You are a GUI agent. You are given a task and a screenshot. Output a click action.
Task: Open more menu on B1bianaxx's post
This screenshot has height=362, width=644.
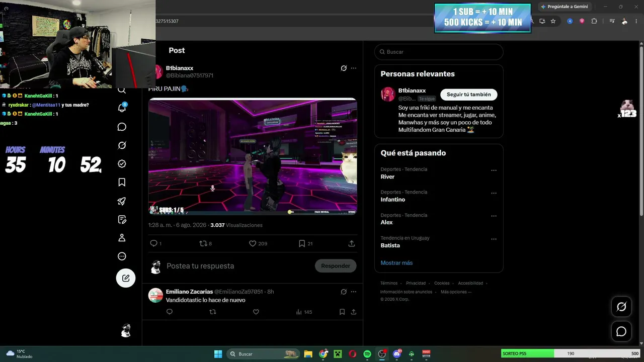[354, 68]
